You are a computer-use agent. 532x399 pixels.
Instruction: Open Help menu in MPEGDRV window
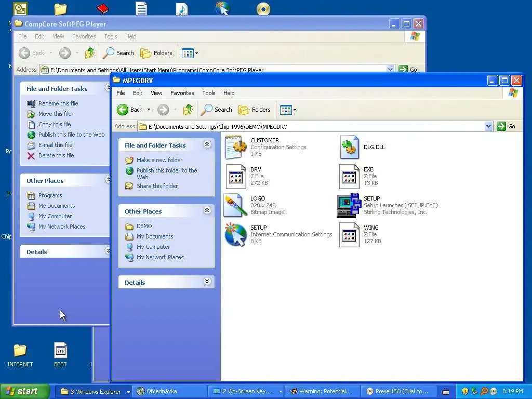click(x=229, y=93)
